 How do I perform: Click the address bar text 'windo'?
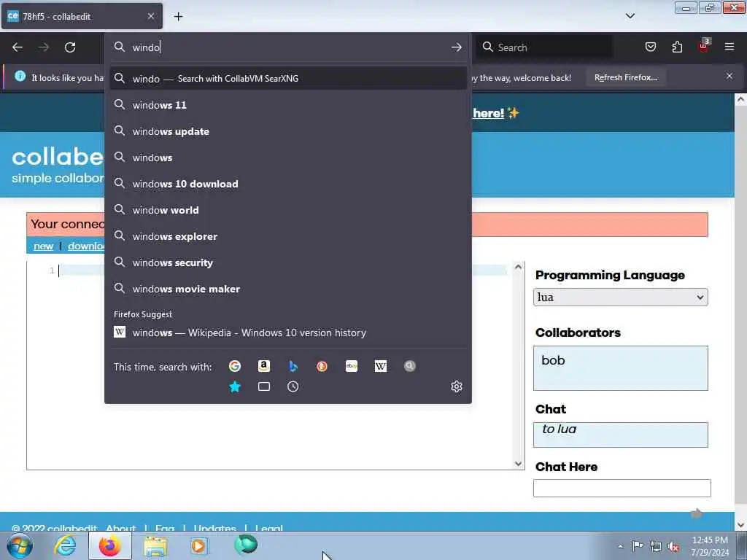coord(146,47)
